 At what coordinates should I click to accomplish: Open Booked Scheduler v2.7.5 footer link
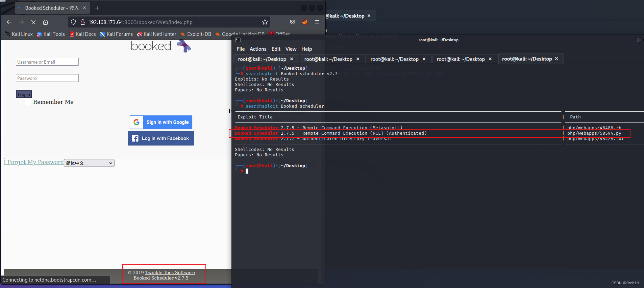coord(161,278)
